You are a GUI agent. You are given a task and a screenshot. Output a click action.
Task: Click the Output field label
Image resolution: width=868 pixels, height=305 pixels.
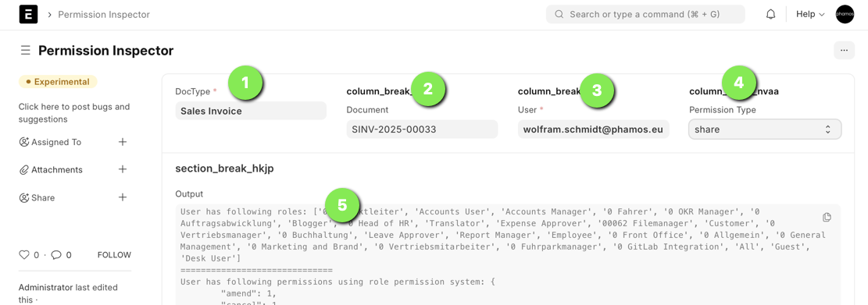(189, 194)
